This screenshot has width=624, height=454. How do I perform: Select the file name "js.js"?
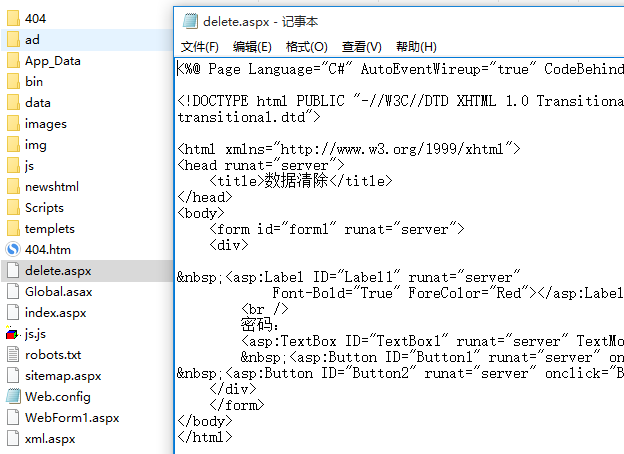pos(35,334)
